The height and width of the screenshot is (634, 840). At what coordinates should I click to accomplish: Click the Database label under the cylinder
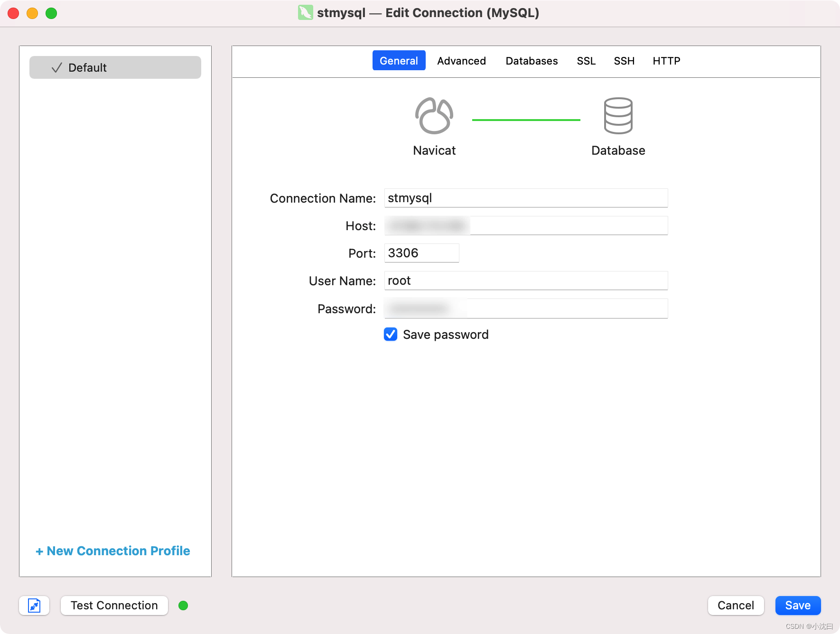618,150
